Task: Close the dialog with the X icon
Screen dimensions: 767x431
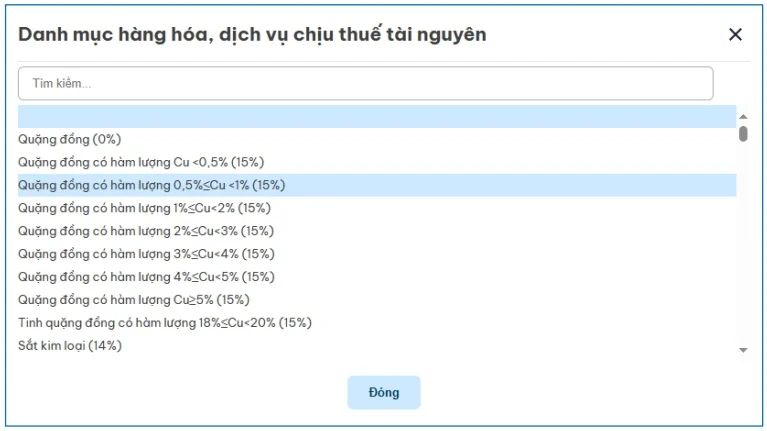Action: (735, 35)
